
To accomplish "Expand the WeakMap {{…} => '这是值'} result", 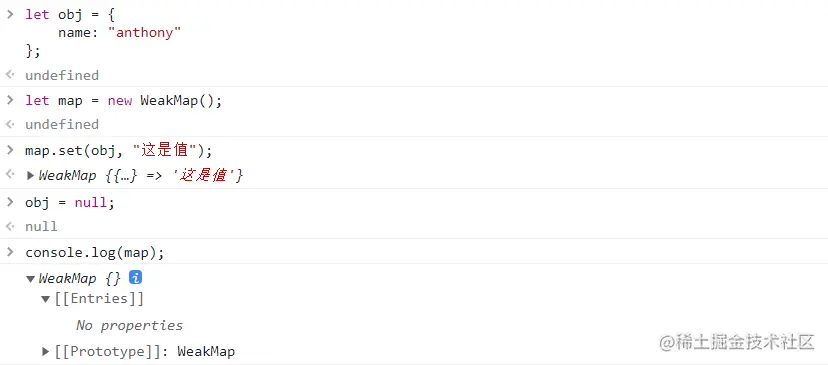I will pos(30,175).
